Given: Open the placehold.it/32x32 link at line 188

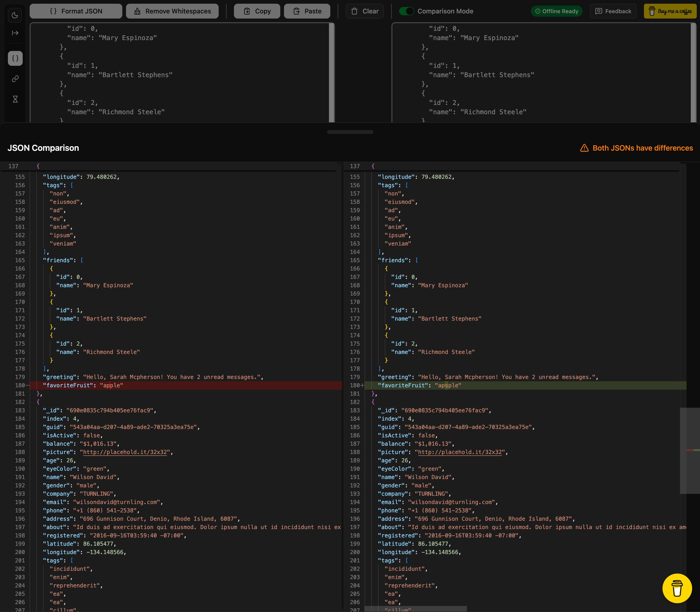Looking at the screenshot, I should 125,452.
